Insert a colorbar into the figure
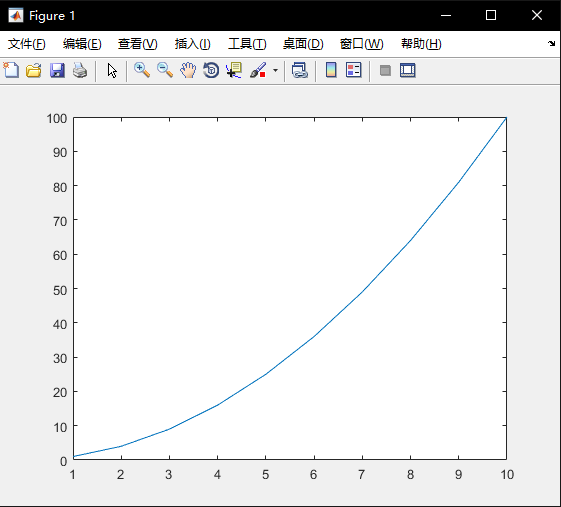 [331, 70]
